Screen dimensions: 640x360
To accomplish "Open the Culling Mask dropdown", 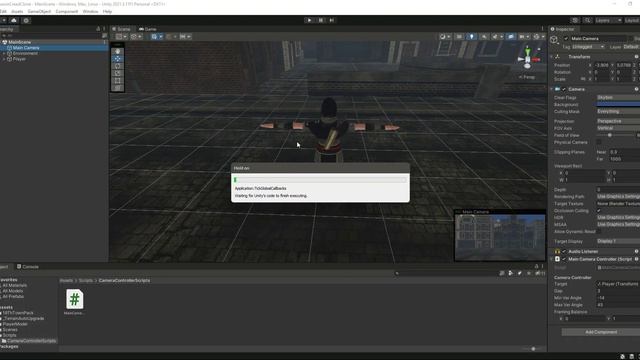I will (618, 111).
